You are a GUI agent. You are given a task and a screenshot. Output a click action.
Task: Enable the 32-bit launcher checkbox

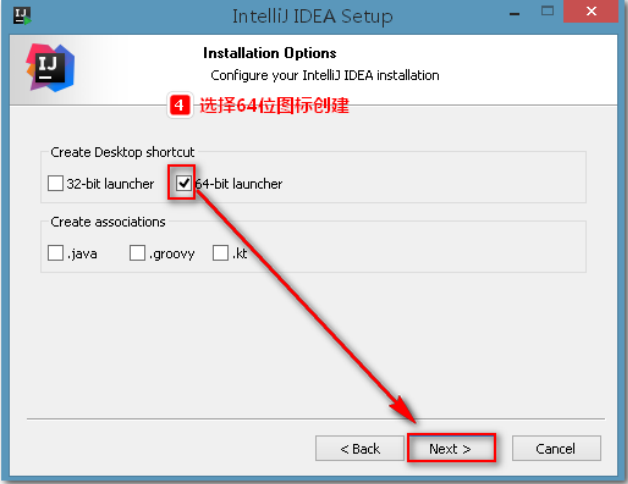point(55,184)
